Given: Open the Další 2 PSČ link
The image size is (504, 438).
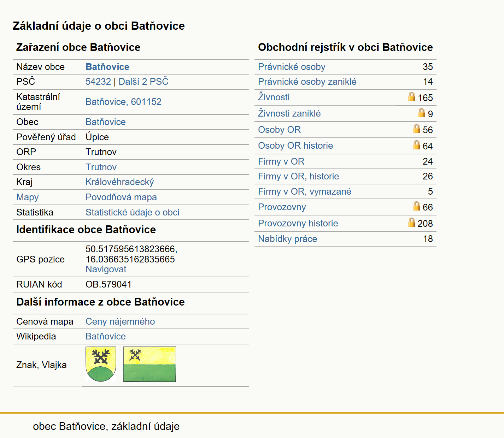Looking at the screenshot, I should [143, 82].
